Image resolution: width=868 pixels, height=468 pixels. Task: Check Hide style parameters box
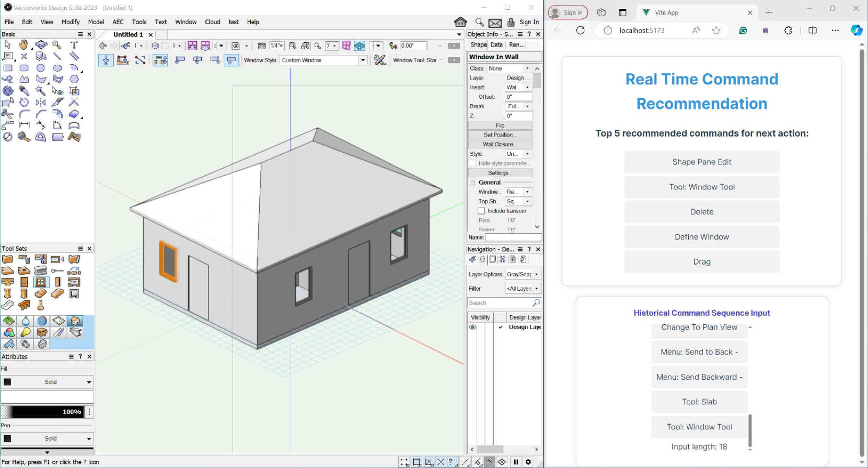(472, 163)
